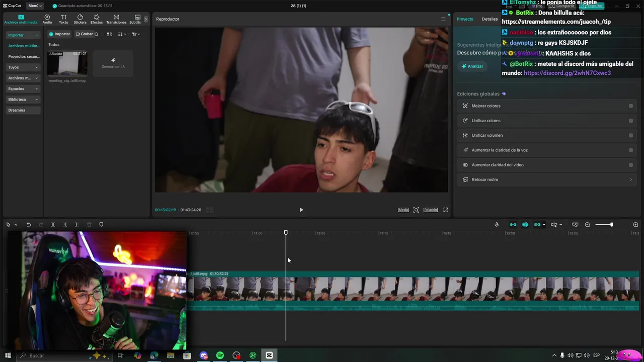Open Spotify from the taskbar
This screenshot has height=362, width=644.
(x=220, y=355)
